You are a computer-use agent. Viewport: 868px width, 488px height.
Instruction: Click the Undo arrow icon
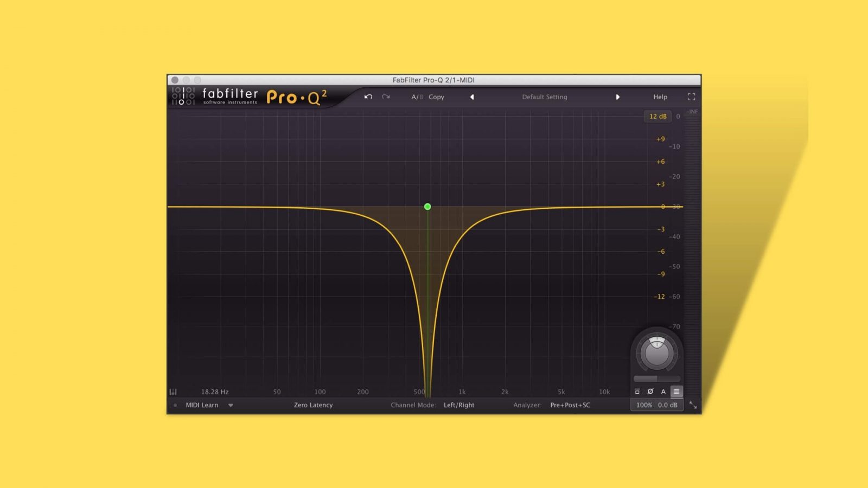pos(368,97)
